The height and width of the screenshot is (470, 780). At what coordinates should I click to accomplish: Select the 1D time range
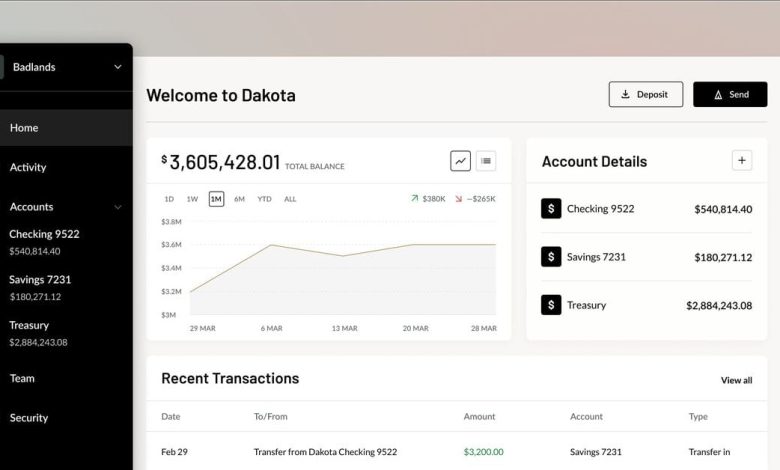169,199
